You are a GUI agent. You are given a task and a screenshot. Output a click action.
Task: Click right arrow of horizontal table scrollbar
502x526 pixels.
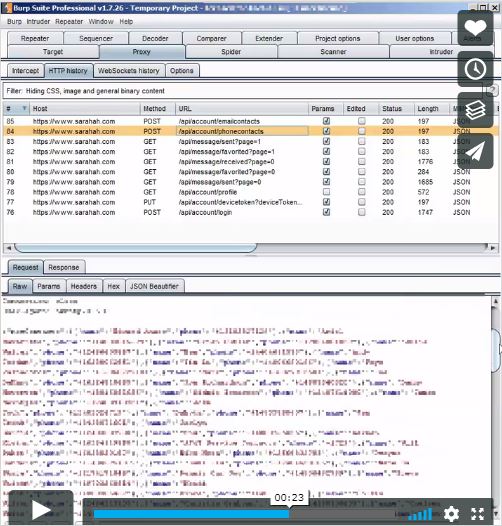(493, 248)
